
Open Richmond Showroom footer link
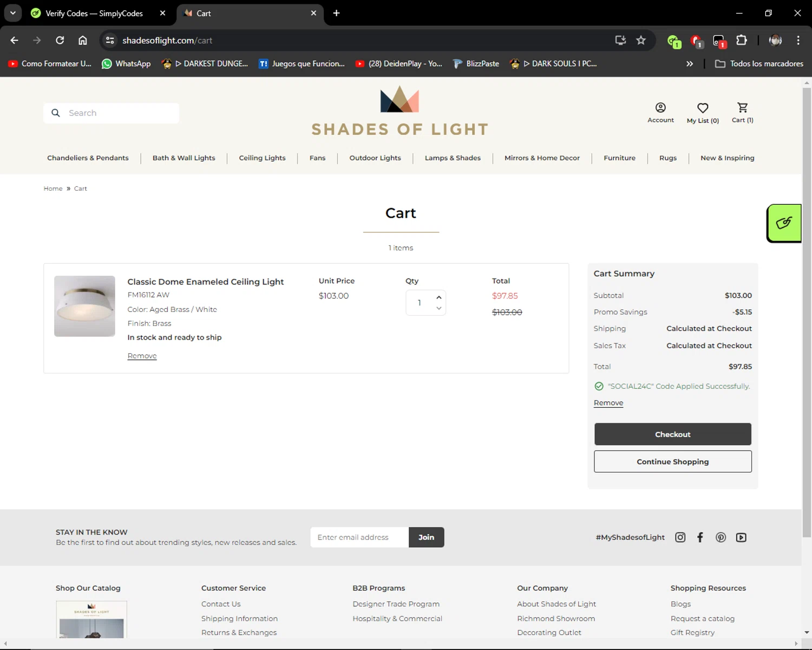click(555, 619)
